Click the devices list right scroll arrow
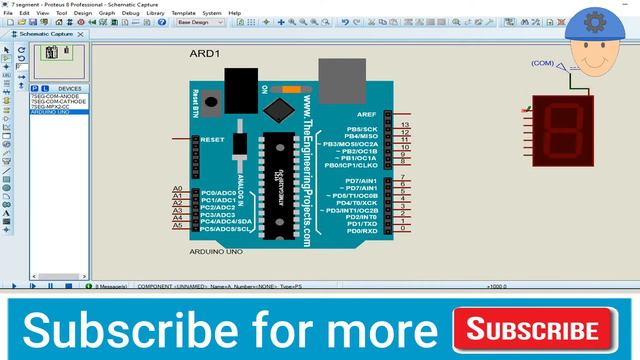This screenshot has height=360, width=640. [x=84, y=276]
